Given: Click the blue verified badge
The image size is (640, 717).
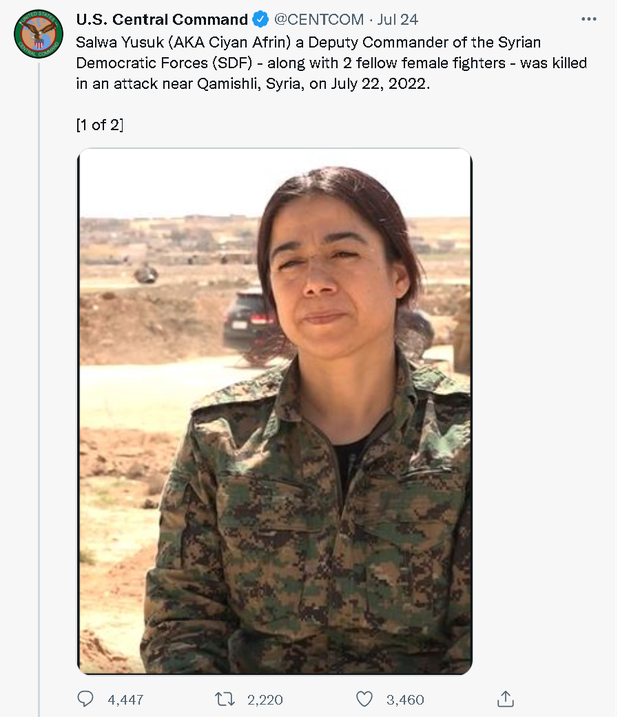Looking at the screenshot, I should (261, 20).
